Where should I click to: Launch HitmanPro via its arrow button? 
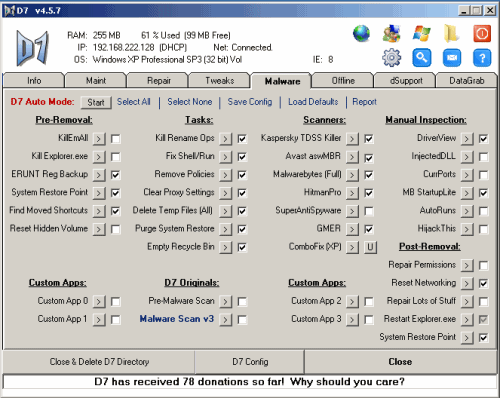tap(352, 193)
